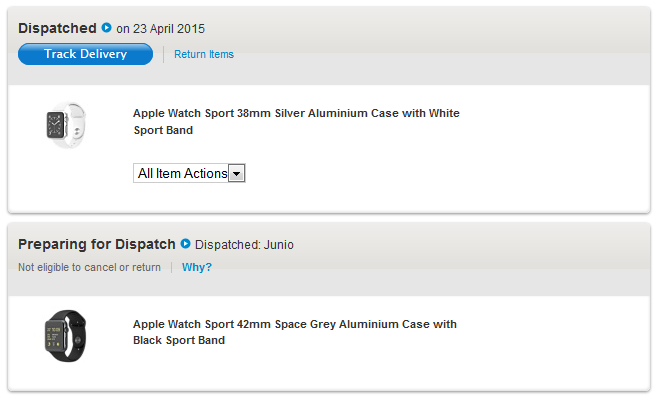Screen dimensions: 660x400
Task: Select the white Apple Watch product image
Action: coord(65,127)
